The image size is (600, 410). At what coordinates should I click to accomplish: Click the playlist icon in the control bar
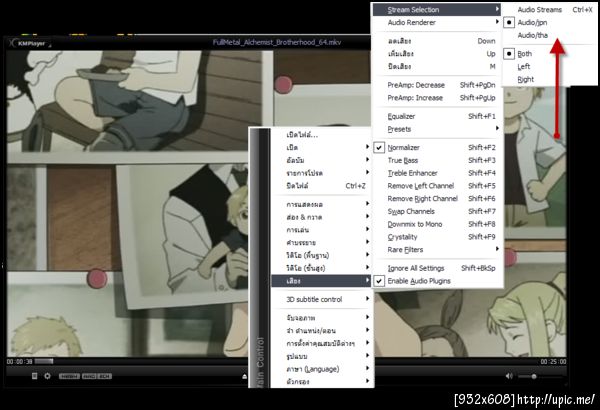coord(34,376)
